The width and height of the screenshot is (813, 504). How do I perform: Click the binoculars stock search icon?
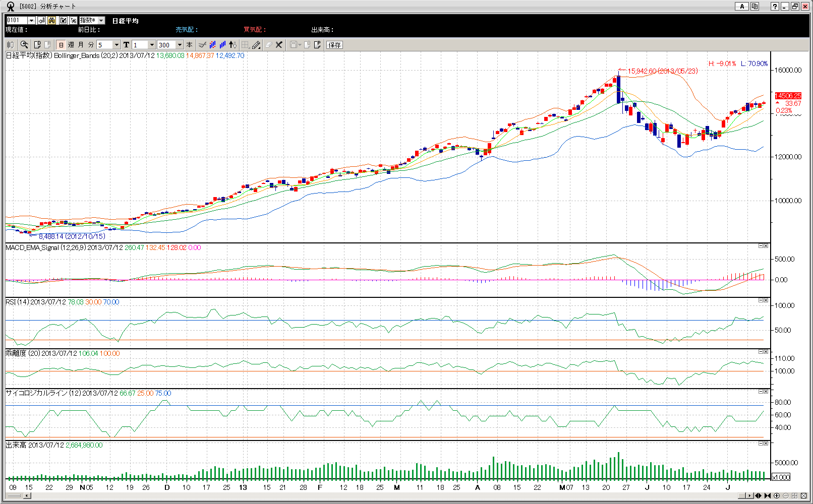coord(52,21)
